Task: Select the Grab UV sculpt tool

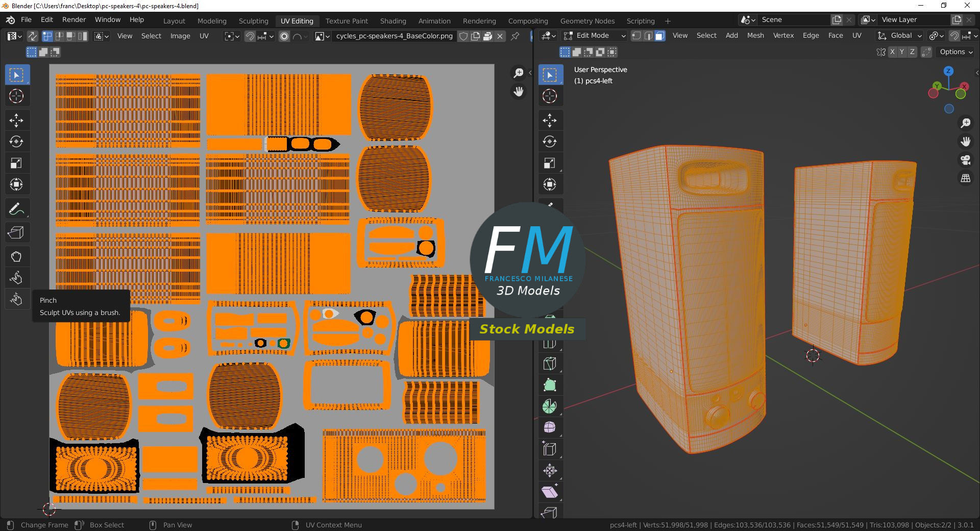Action: coord(16,256)
